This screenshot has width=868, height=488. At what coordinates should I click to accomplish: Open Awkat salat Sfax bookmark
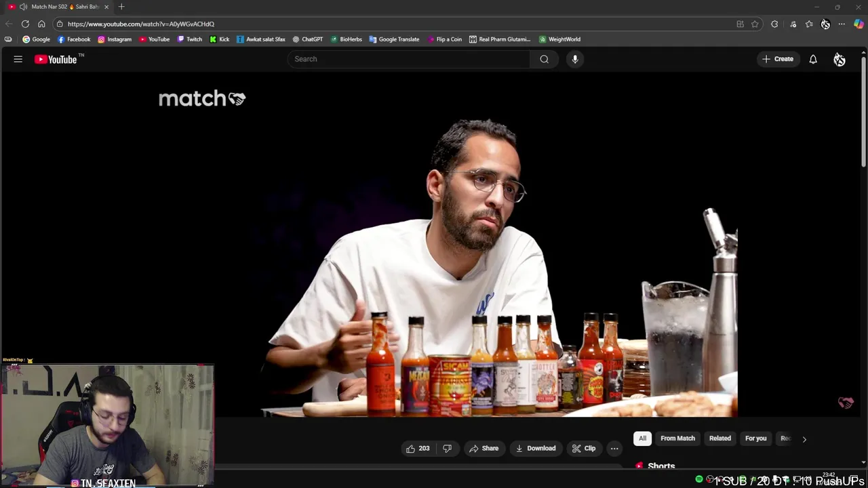[261, 39]
